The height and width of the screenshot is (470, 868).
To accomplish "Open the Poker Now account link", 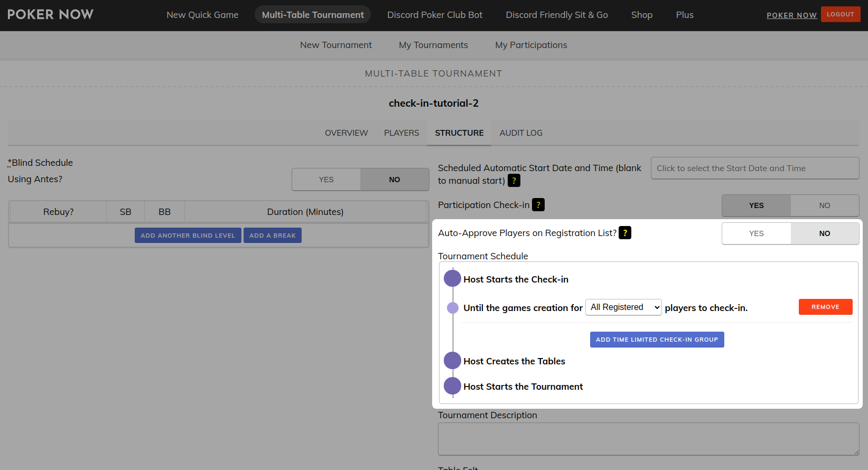I will click(x=791, y=15).
